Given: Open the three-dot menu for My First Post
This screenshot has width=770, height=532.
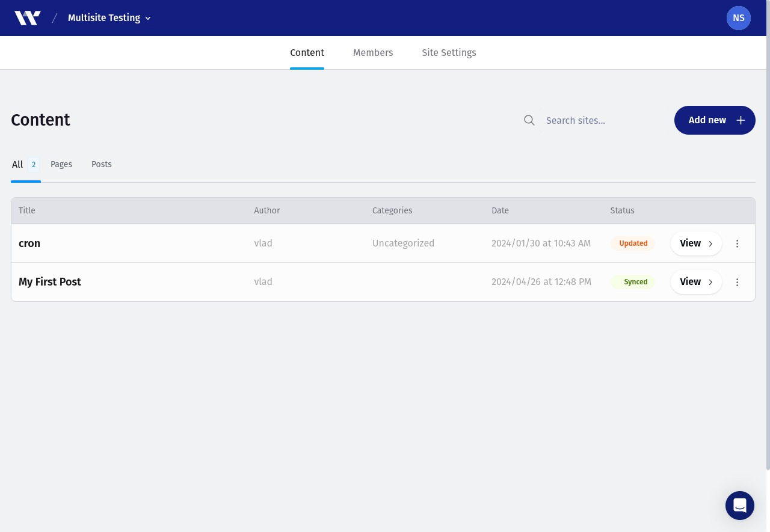Looking at the screenshot, I should click(x=738, y=282).
